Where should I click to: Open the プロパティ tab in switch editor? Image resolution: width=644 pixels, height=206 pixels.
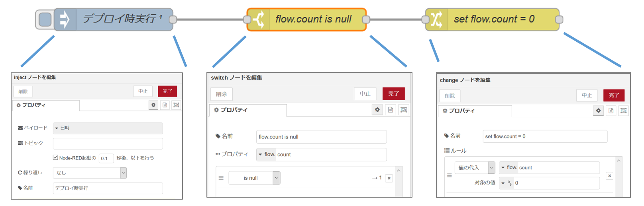247,110
